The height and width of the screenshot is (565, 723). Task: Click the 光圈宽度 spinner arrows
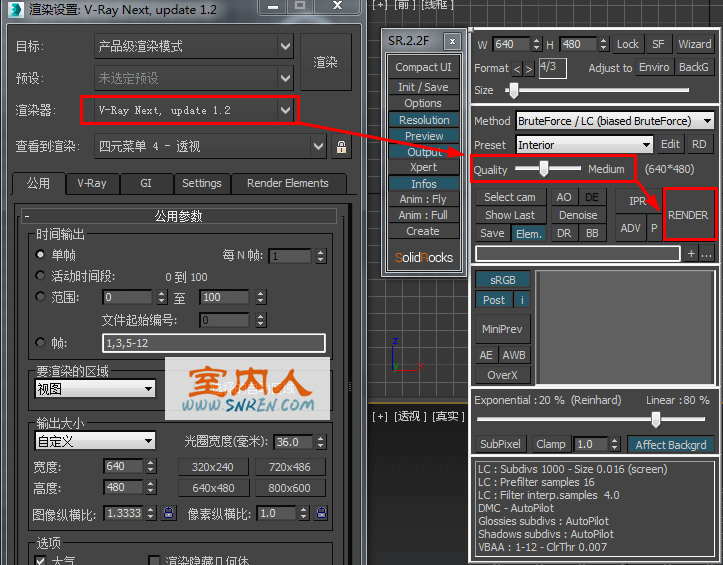point(321,442)
